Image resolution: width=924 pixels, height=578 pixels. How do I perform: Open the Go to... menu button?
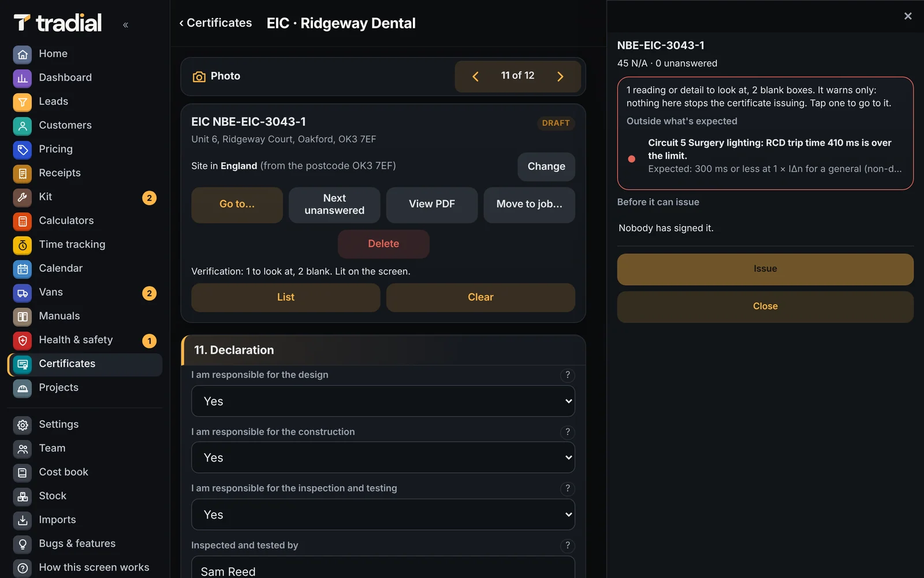[237, 205]
